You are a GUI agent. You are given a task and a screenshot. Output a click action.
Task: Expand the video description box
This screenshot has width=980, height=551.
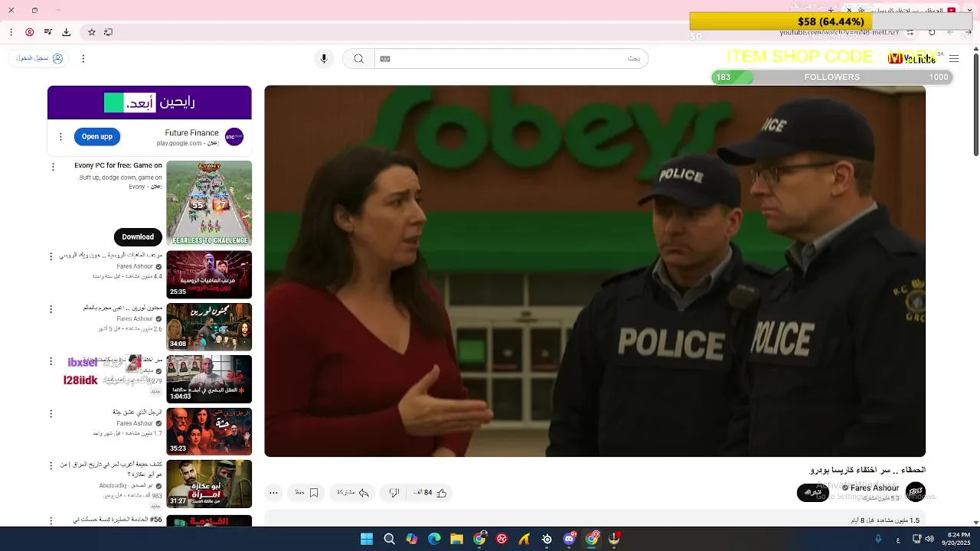click(x=595, y=520)
